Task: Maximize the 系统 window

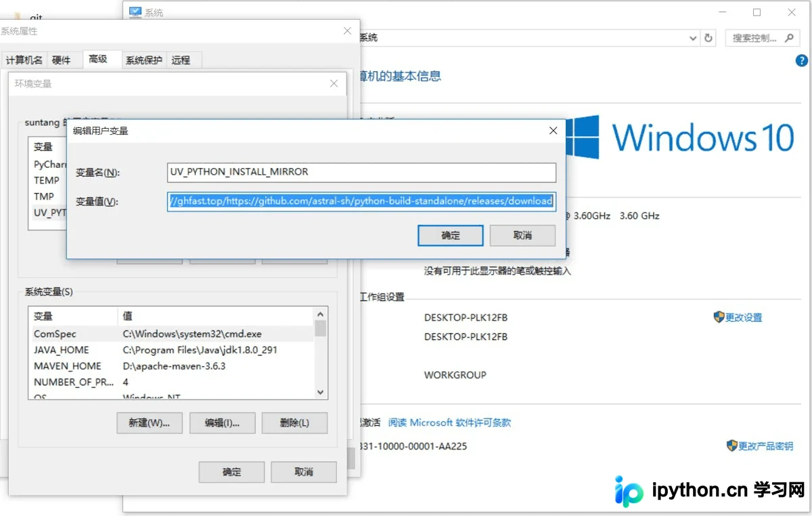Action: 757,12
